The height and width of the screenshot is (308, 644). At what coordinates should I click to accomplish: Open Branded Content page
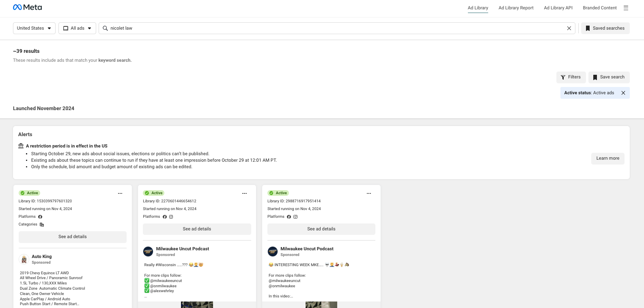(599, 8)
